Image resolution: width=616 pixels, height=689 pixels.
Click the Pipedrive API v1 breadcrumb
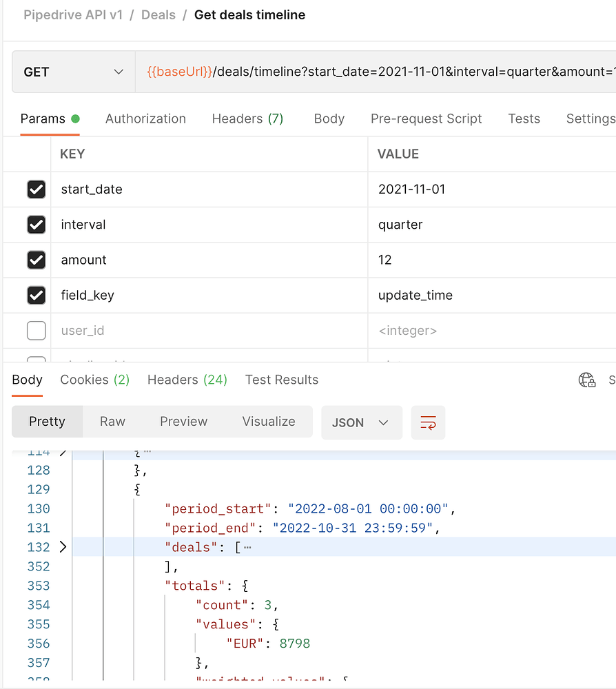73,14
